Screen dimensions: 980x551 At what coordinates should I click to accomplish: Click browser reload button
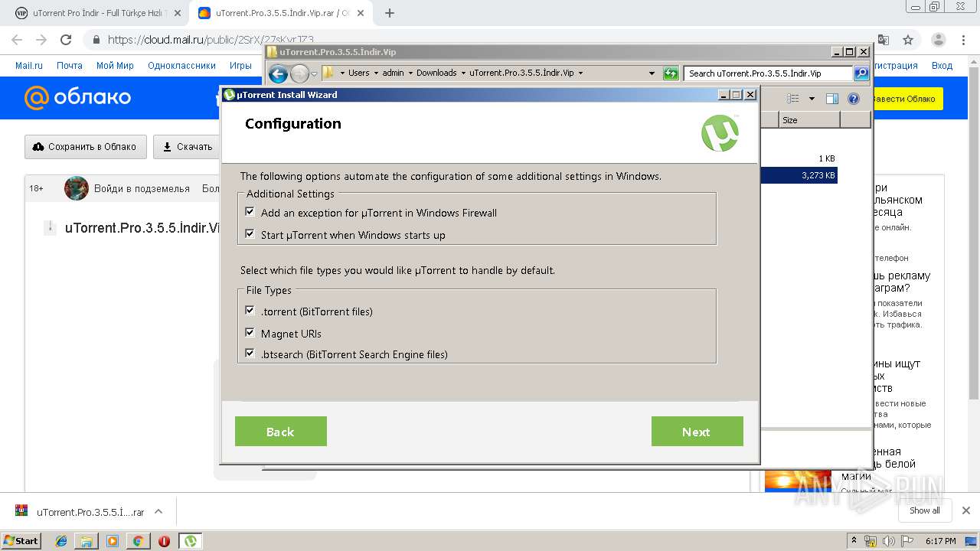66,40
